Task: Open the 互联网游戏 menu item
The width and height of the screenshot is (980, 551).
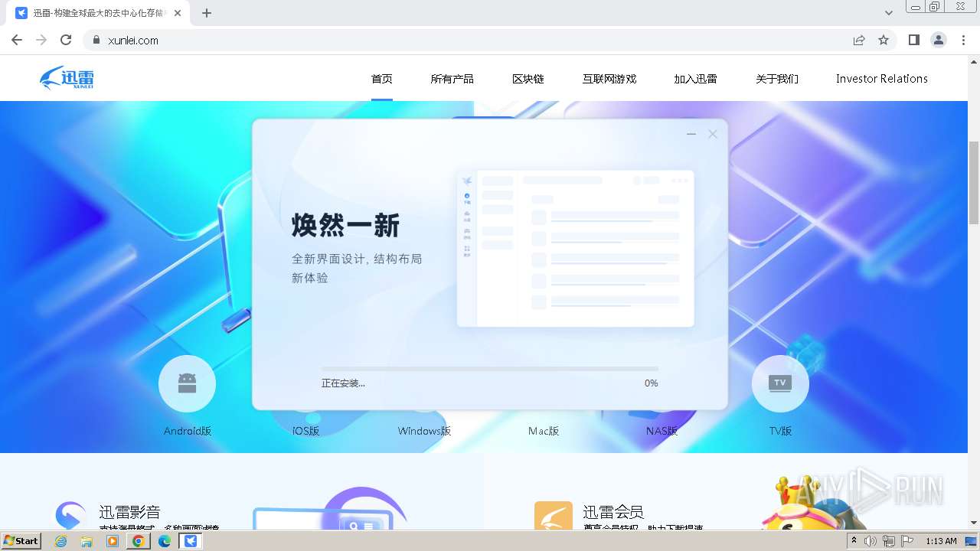Action: click(609, 79)
